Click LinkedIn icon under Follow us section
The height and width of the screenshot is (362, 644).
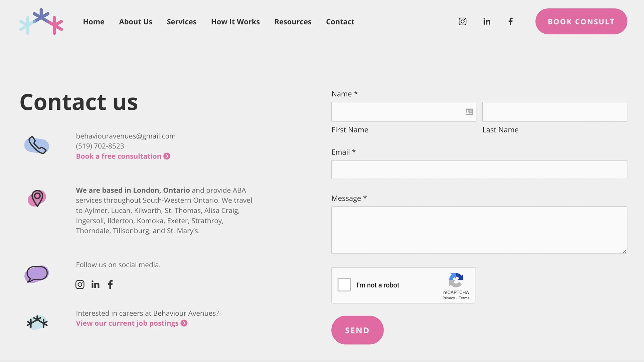click(x=96, y=285)
